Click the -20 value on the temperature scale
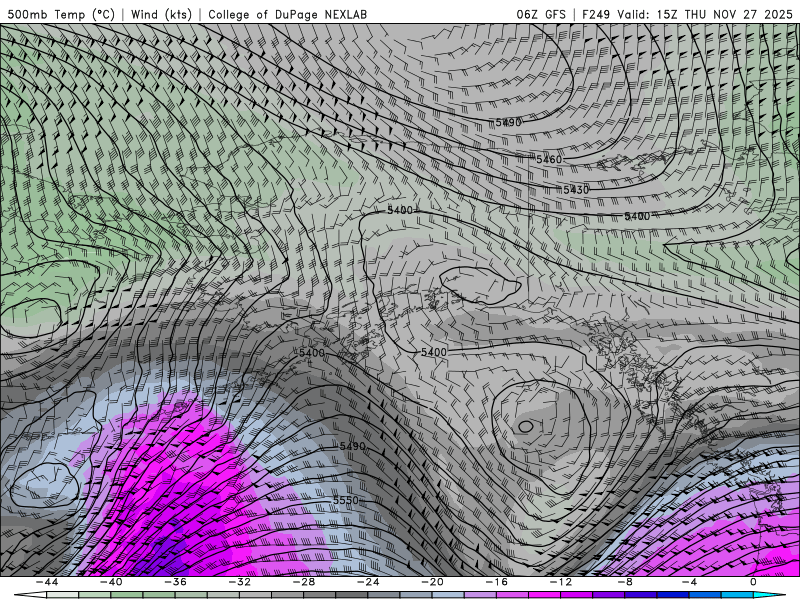800x600 pixels. coord(433,582)
